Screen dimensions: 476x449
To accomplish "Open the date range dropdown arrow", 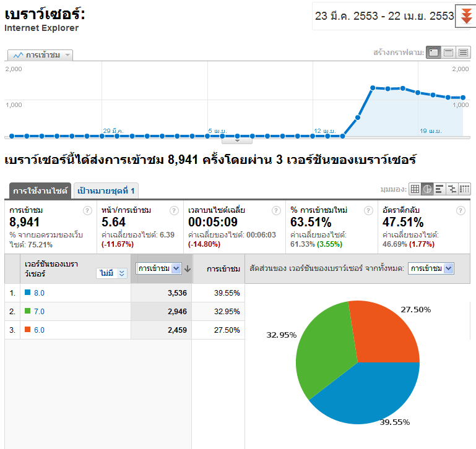I will click(x=465, y=16).
